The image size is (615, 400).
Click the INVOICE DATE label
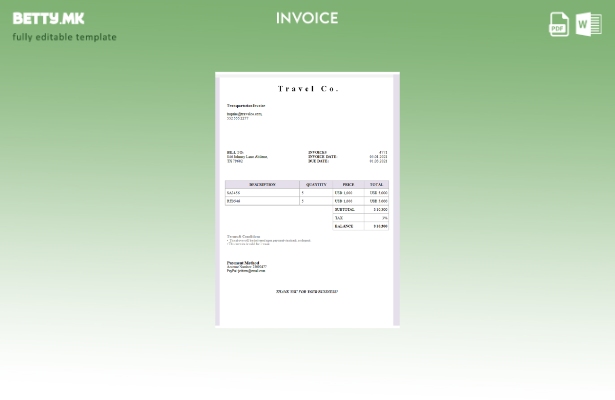322,157
